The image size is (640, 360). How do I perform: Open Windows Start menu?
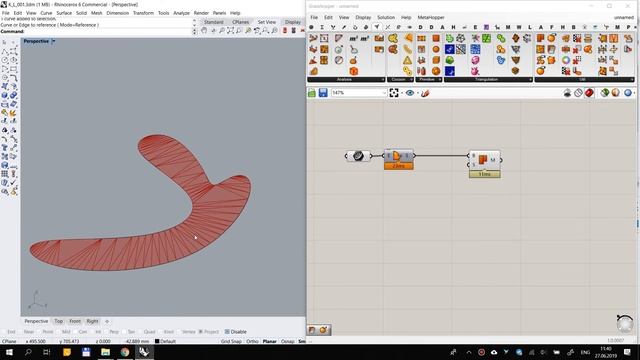9,352
